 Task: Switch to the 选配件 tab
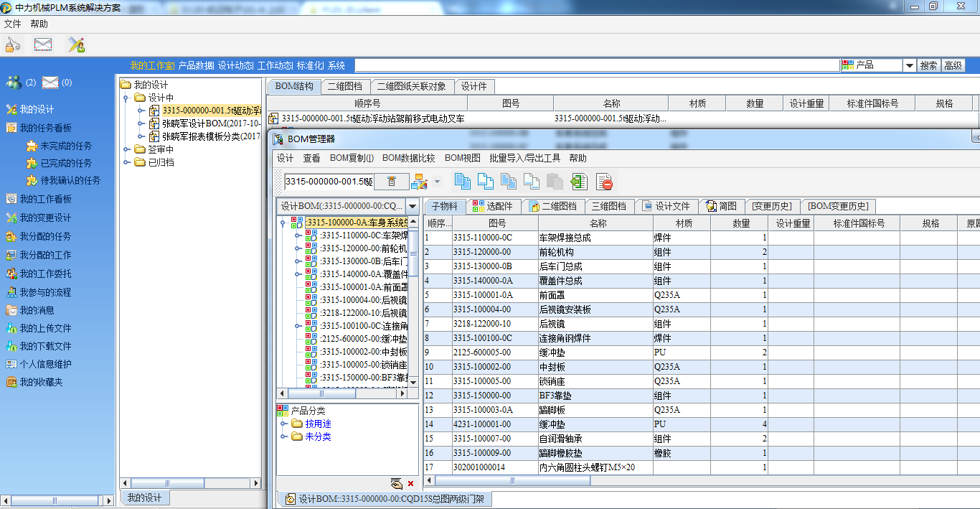[494, 206]
